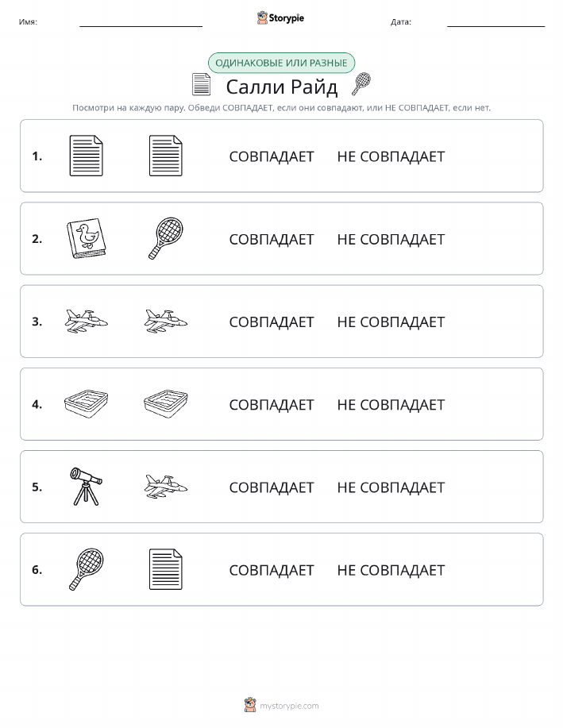Click the left document icon in row 1
The image size is (563, 728).
[x=86, y=156]
